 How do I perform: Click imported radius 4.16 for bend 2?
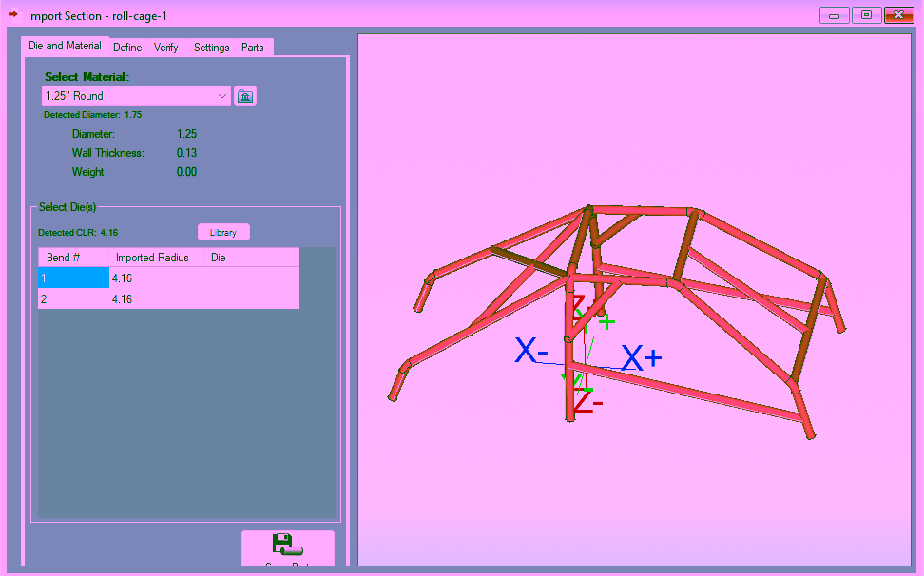click(x=156, y=299)
